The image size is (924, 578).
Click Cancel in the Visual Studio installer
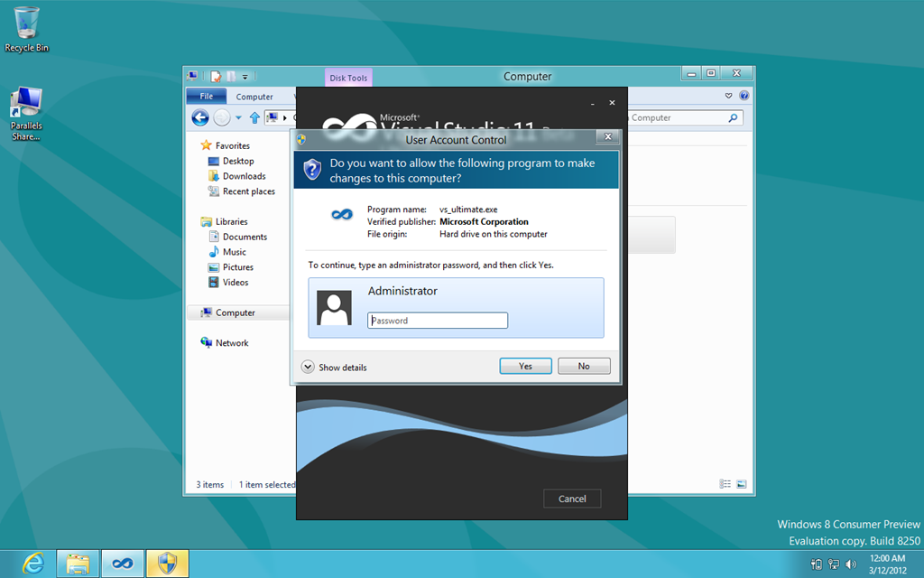pyautogui.click(x=572, y=499)
